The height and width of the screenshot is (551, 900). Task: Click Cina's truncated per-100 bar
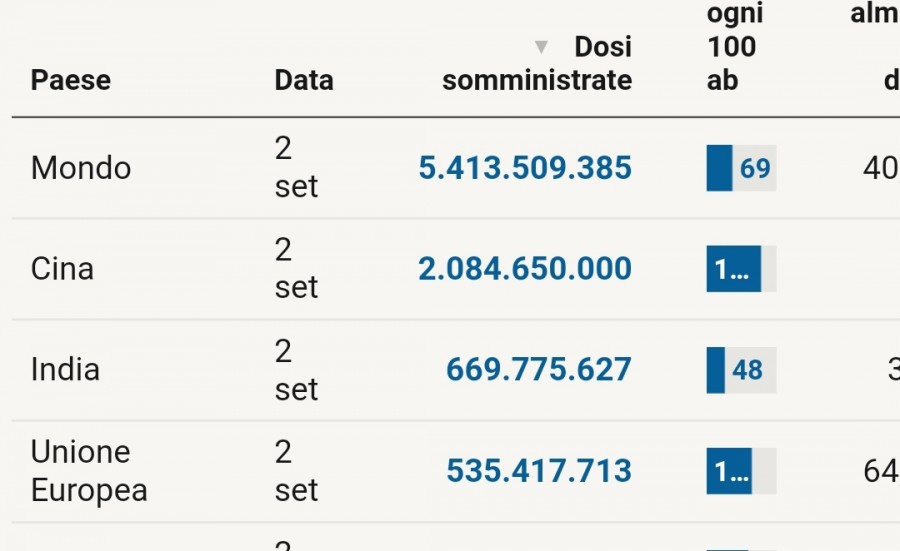[x=741, y=269]
